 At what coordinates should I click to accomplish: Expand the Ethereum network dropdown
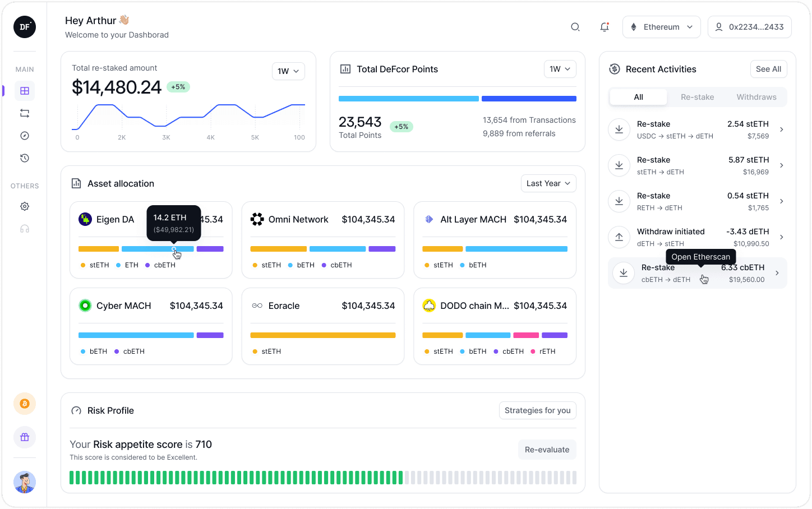tap(662, 27)
